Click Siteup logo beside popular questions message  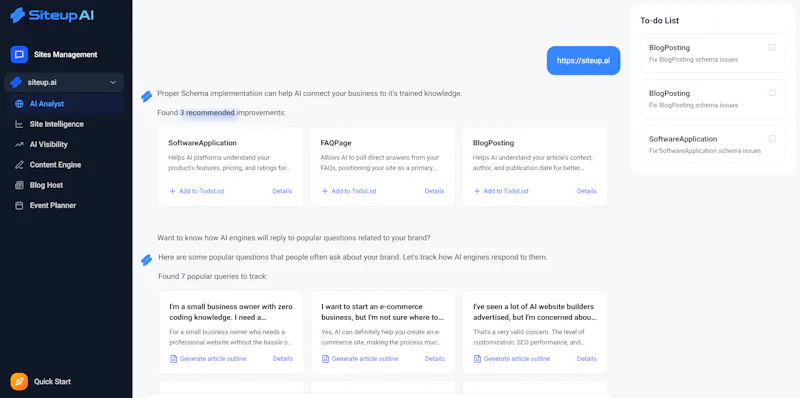(146, 260)
